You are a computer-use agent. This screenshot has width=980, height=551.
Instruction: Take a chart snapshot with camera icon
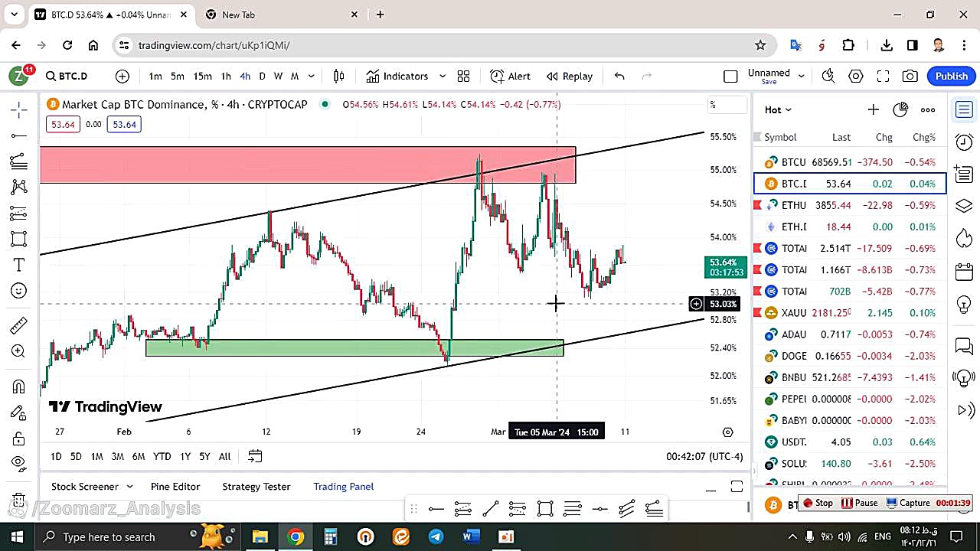point(910,76)
